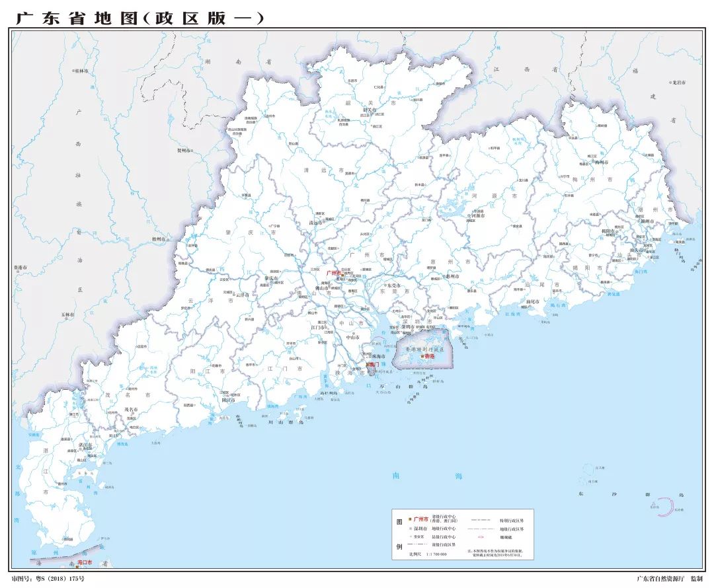
Task: Click the prefecture boundary (地级行政区界) line symbol
Action: coord(479,529)
